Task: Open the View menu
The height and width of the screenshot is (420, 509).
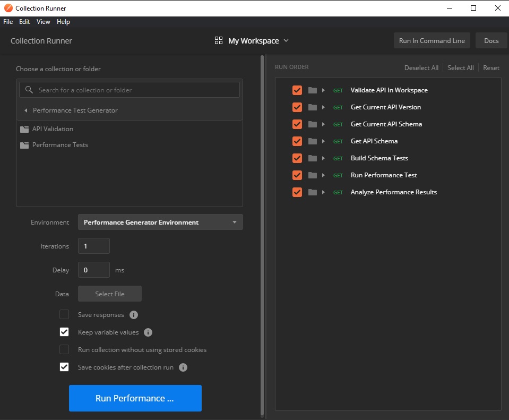Action: click(x=44, y=22)
